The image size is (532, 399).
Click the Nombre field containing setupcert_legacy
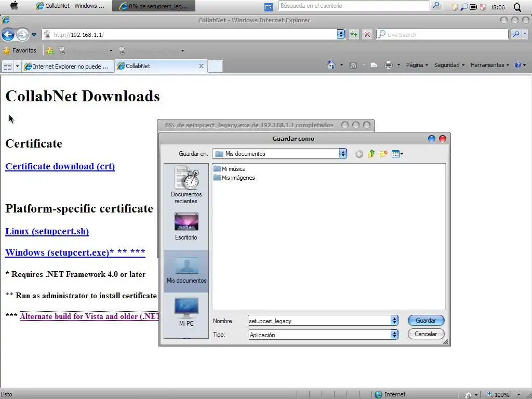click(319, 321)
